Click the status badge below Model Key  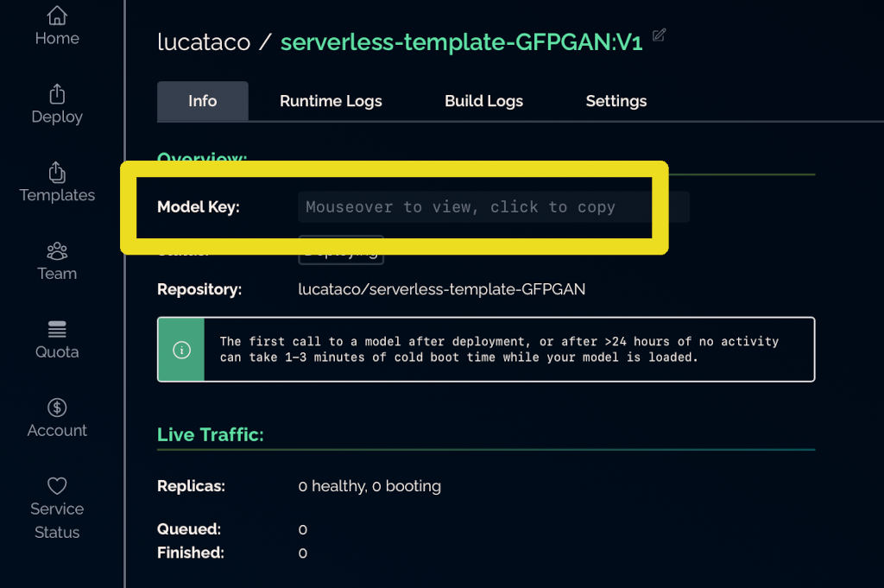click(x=341, y=251)
